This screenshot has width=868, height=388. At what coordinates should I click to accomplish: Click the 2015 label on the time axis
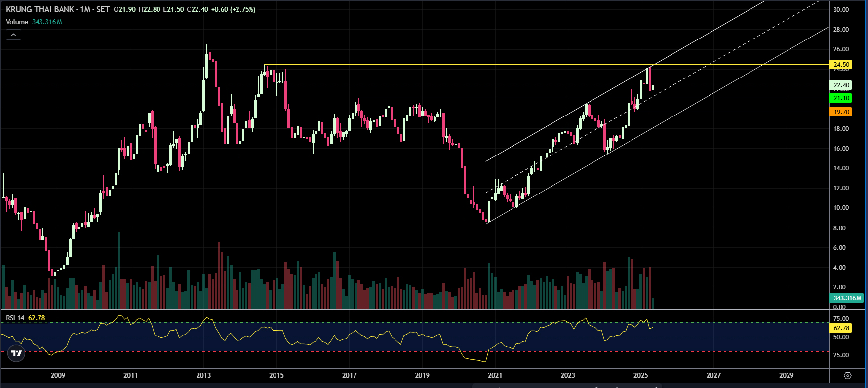276,375
